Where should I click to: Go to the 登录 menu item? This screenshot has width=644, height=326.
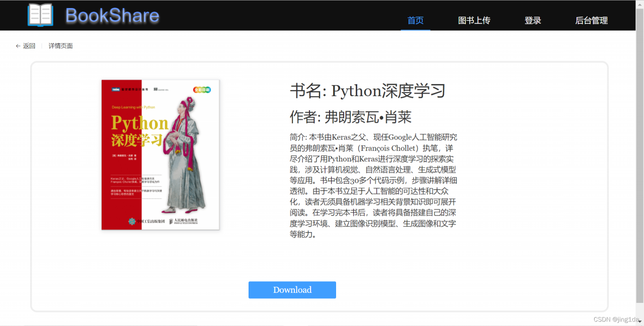click(533, 20)
